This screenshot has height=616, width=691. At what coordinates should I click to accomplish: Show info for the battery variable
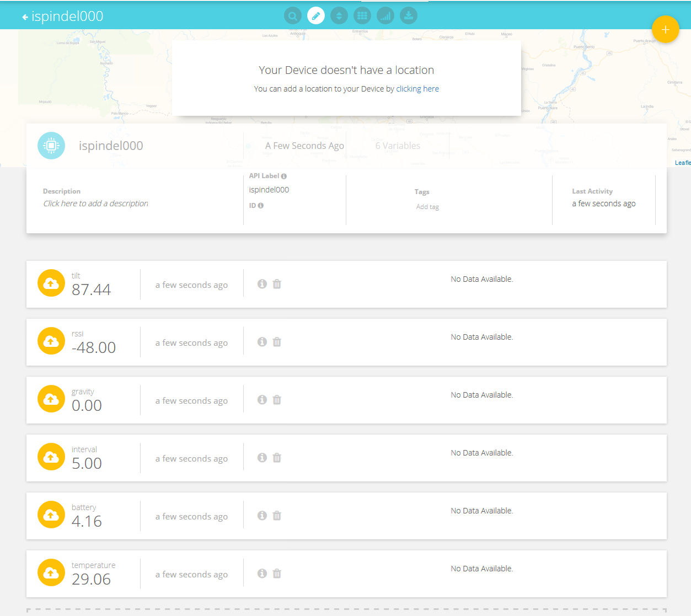point(262,516)
